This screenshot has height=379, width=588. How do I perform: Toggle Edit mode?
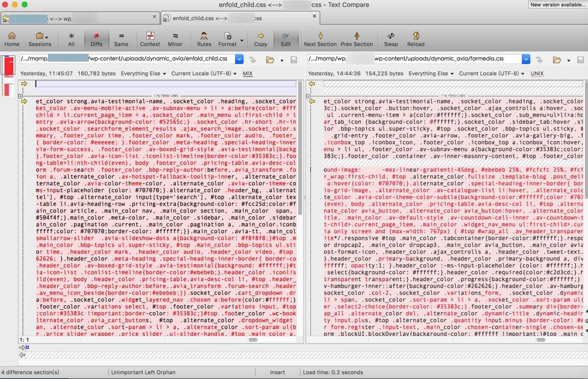tap(286, 39)
